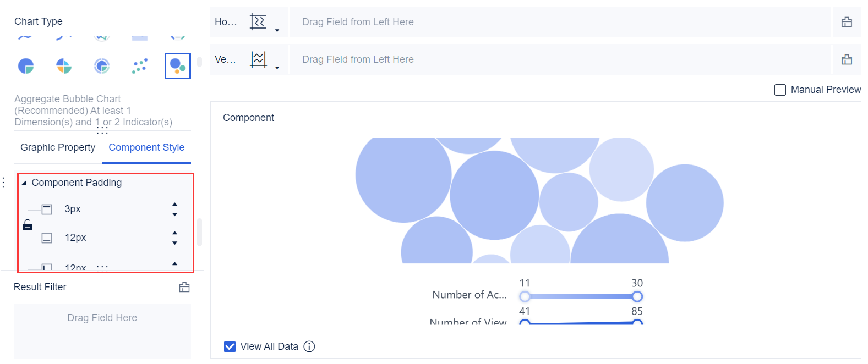
Task: Uncheck View All Data
Action: click(x=230, y=346)
